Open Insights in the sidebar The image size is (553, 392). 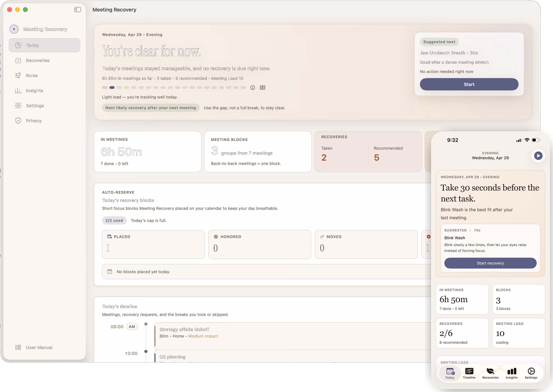pos(44,91)
